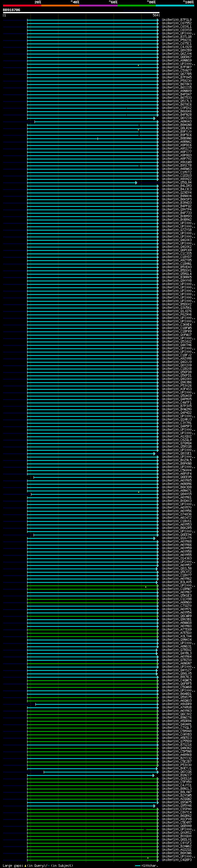Click the label UniRef100_C1MXT2
Screen dimensions: 197x868
pos(176,172)
